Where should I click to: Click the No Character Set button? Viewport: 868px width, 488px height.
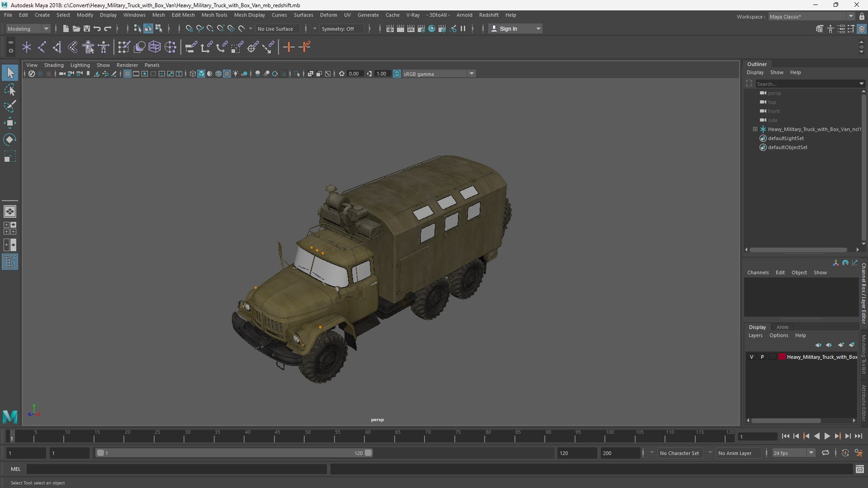pos(679,453)
